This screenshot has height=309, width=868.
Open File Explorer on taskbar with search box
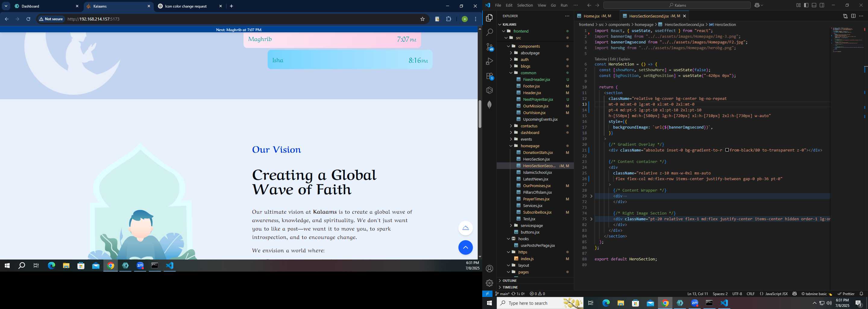tap(621, 303)
